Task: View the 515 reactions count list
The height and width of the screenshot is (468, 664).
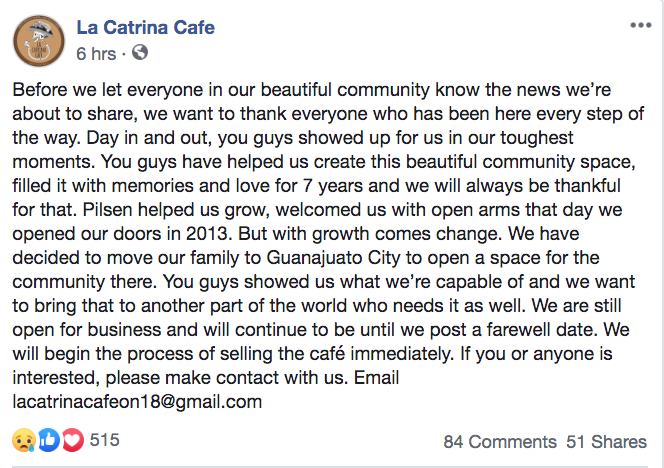Action: click(x=105, y=440)
